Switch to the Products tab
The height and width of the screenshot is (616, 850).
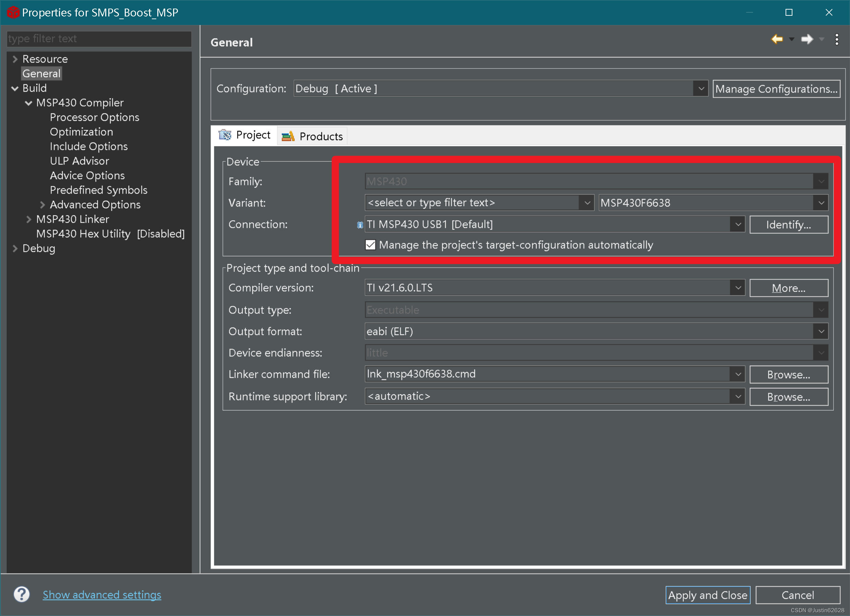(x=320, y=136)
